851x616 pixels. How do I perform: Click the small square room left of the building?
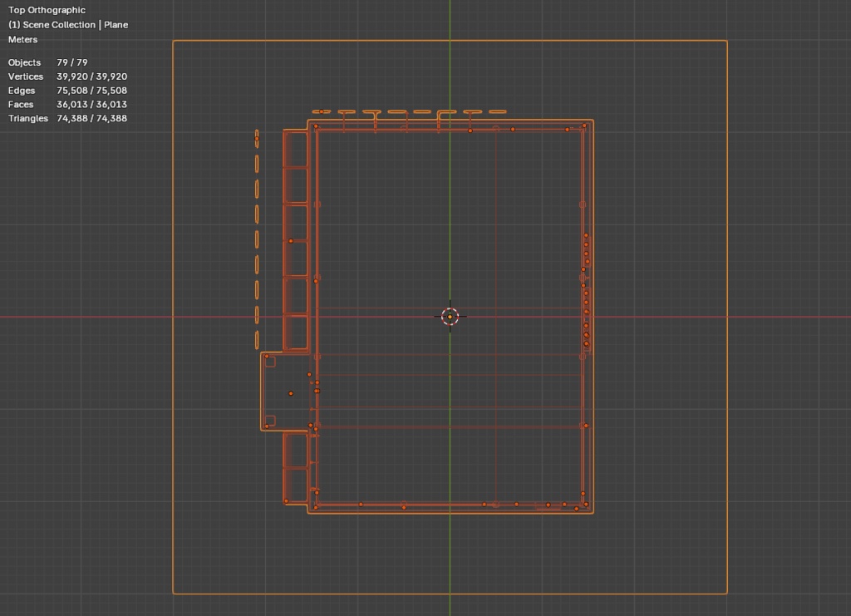pyautogui.click(x=284, y=389)
